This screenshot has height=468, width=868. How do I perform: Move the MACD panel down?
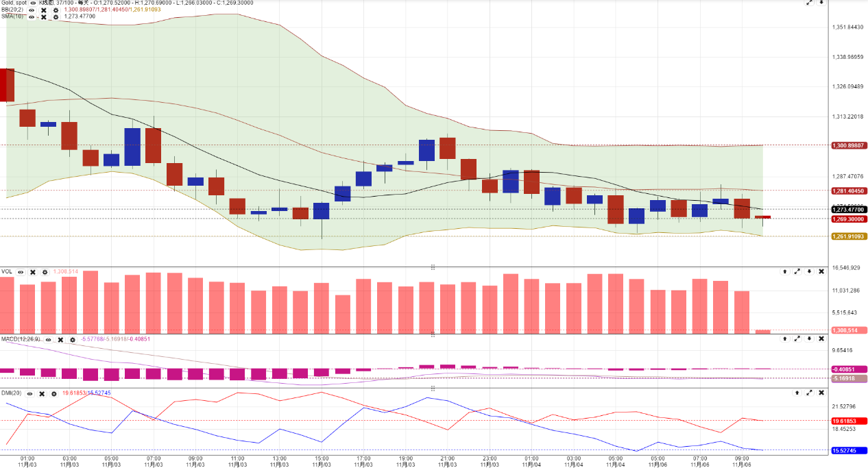coord(810,339)
